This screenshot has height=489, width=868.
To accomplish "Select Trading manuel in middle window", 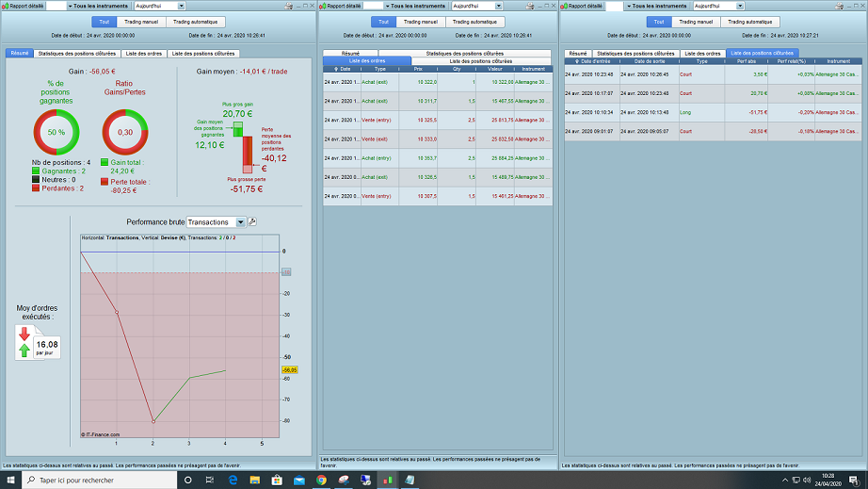I will pos(421,23).
